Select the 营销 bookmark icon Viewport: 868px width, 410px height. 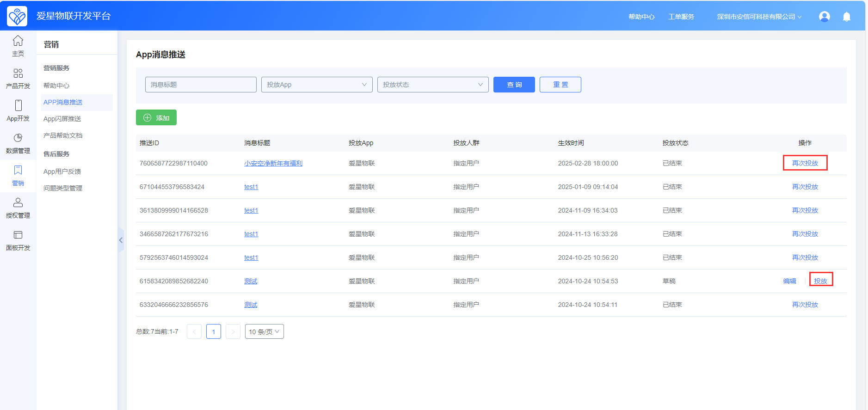[18, 170]
